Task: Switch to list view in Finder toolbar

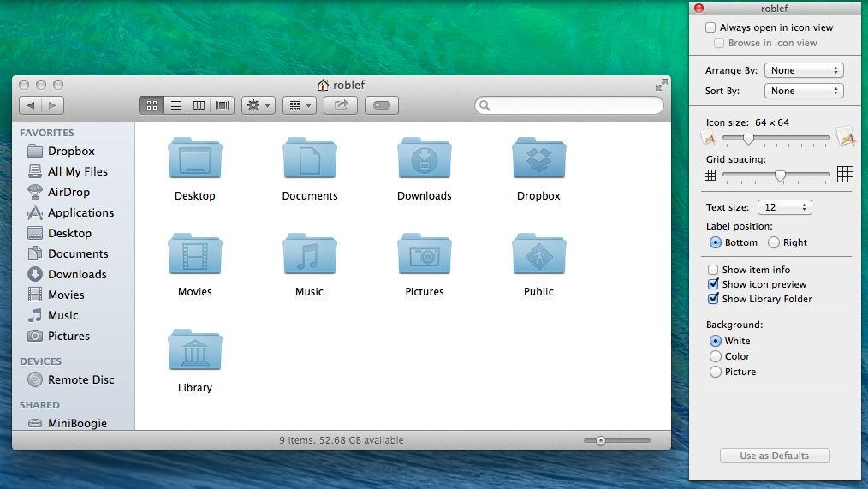Action: pos(175,105)
